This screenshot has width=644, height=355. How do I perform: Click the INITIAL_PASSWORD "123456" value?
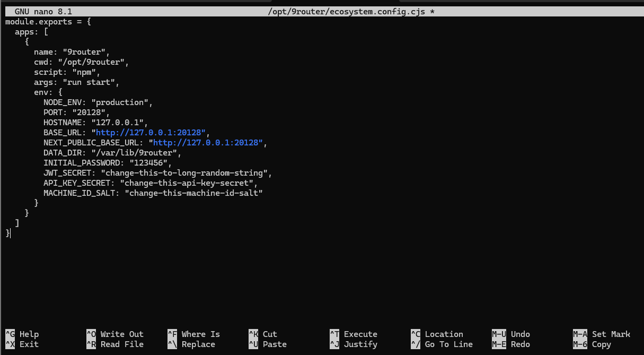(148, 163)
